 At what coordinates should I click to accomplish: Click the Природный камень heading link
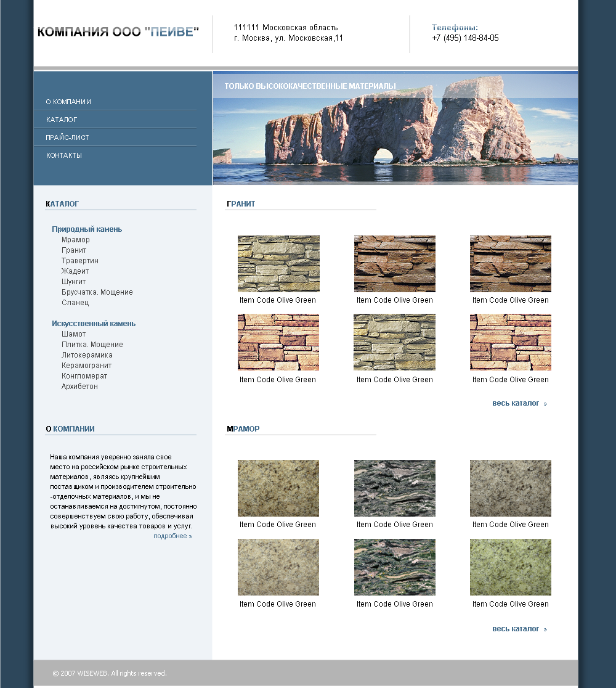pyautogui.click(x=87, y=229)
